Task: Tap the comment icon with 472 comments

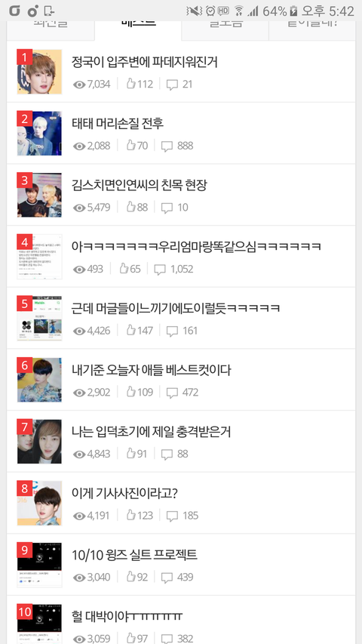Action: coord(172,393)
